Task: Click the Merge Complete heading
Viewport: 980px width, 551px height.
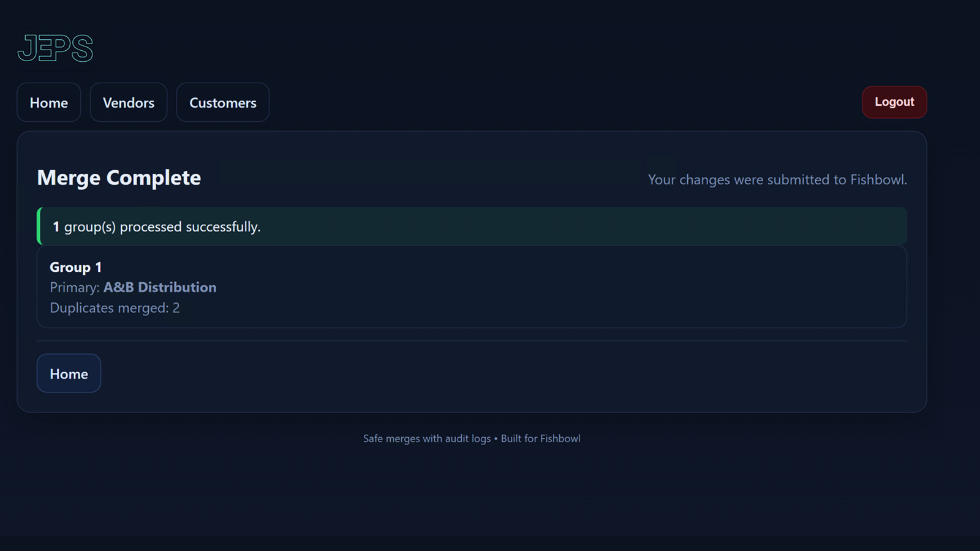Action: tap(119, 178)
